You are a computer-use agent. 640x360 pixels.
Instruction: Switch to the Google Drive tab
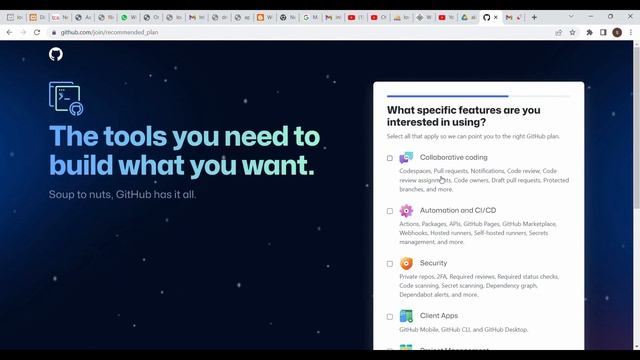tap(469, 18)
